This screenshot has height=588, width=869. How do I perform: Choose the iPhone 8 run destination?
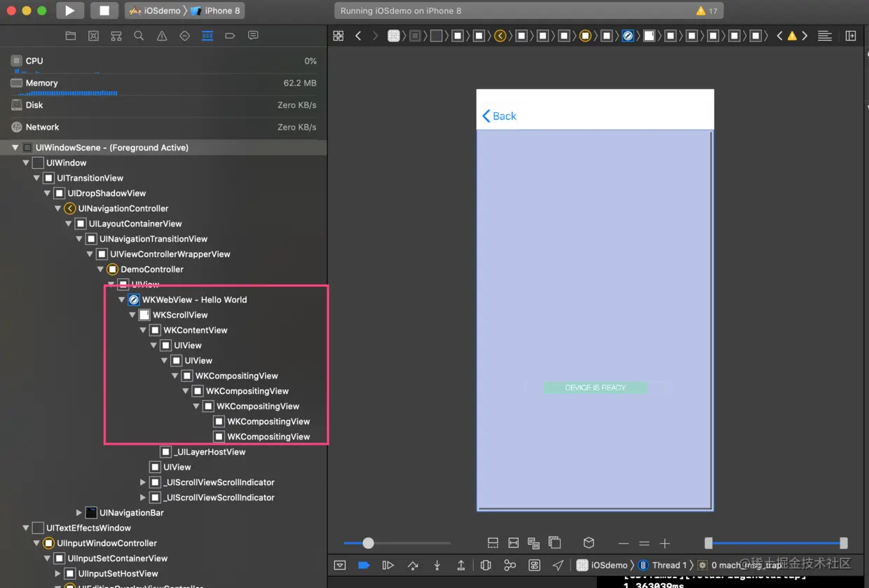point(215,11)
